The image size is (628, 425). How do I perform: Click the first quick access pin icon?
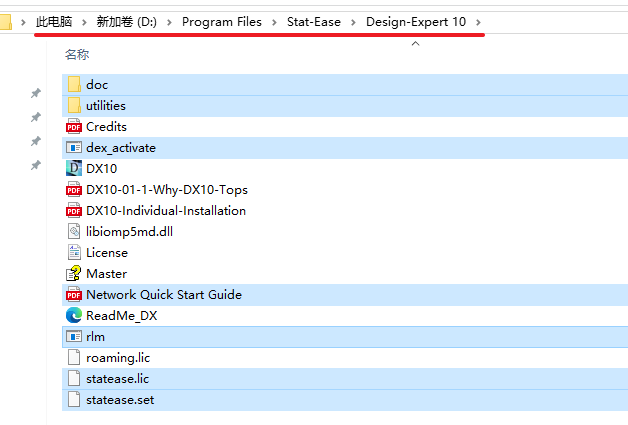35,93
